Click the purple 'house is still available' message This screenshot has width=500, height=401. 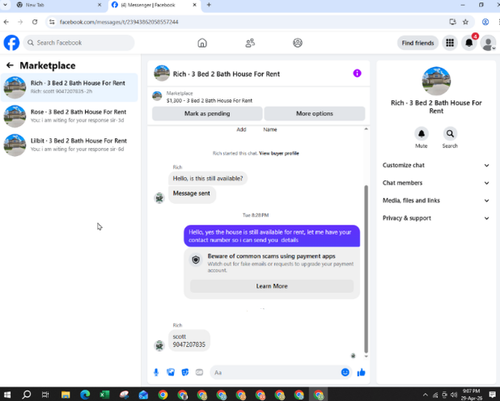click(272, 236)
